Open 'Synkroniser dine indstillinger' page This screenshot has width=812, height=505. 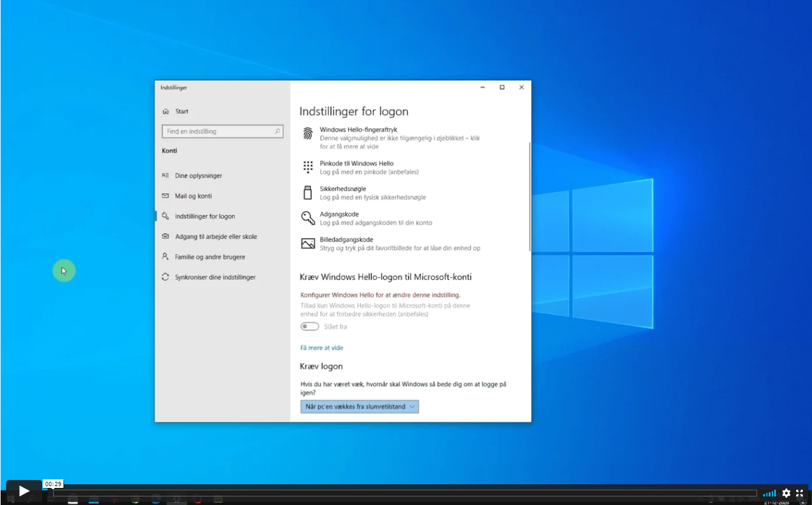pos(215,277)
